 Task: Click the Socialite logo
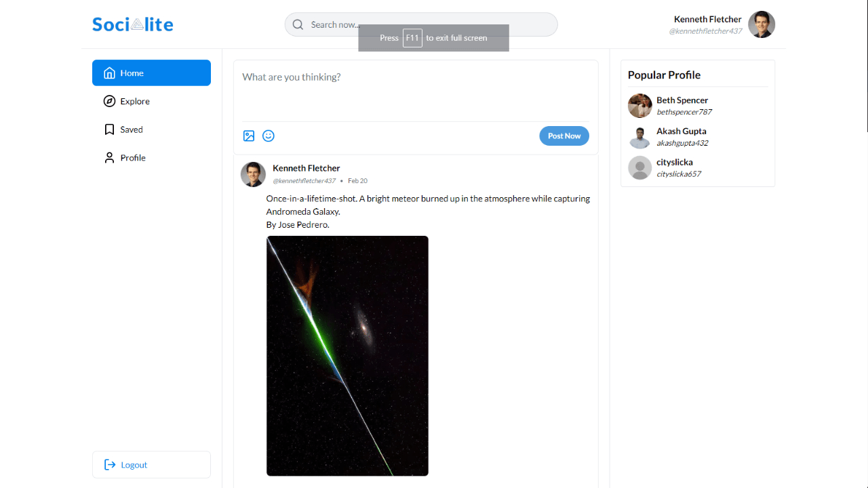[x=132, y=24]
